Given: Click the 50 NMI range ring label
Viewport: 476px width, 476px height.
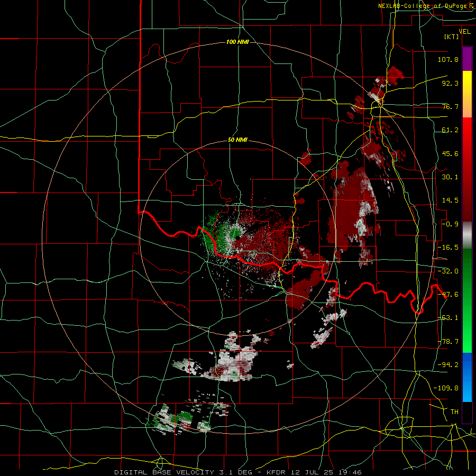Looking at the screenshot, I should (237, 140).
